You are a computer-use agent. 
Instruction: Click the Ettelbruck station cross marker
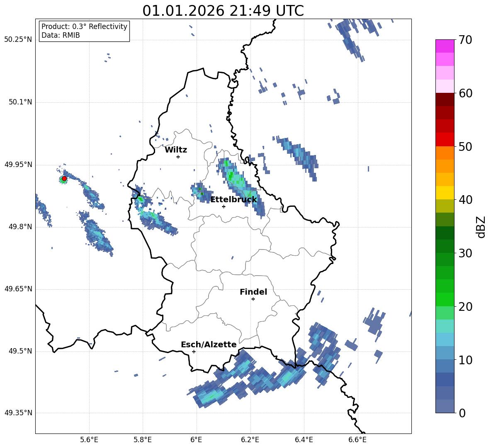coord(224,206)
